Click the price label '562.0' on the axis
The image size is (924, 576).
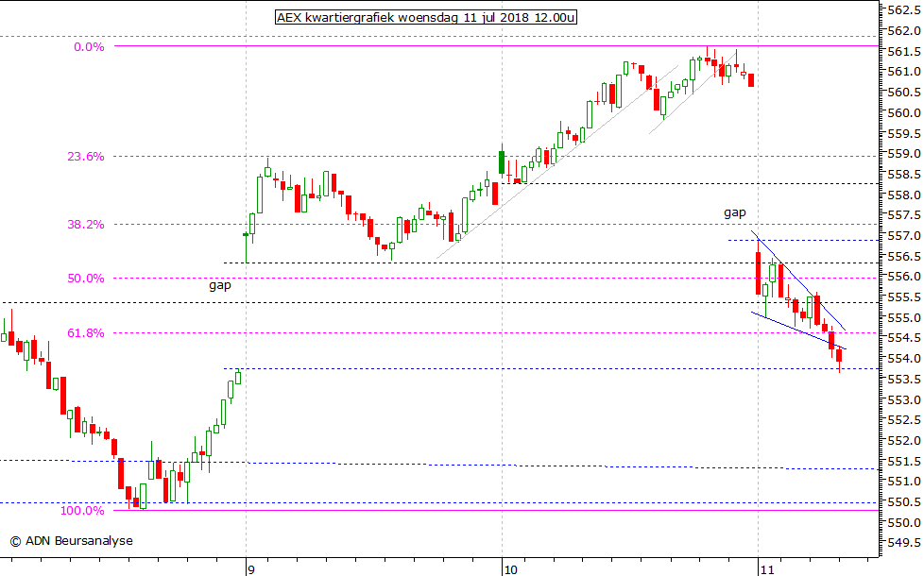pyautogui.click(x=904, y=30)
